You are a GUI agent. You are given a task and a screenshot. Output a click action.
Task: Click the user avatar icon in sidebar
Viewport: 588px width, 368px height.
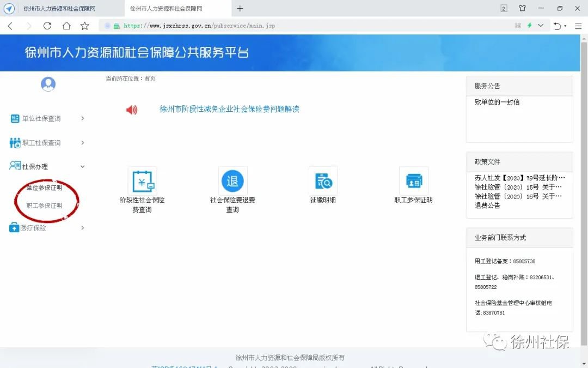pos(48,84)
